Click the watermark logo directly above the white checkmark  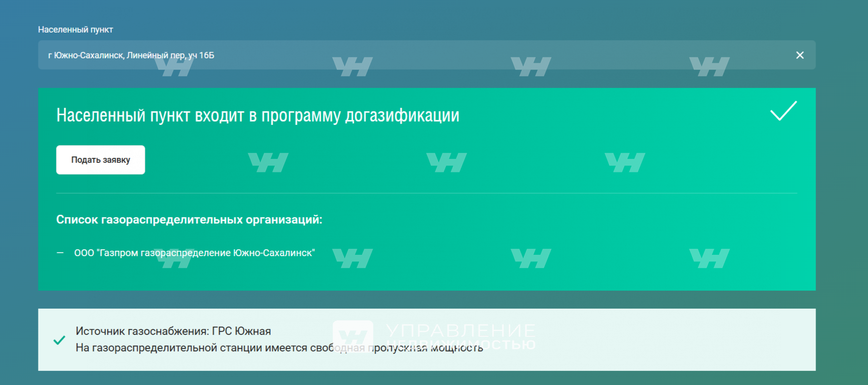[709, 67]
